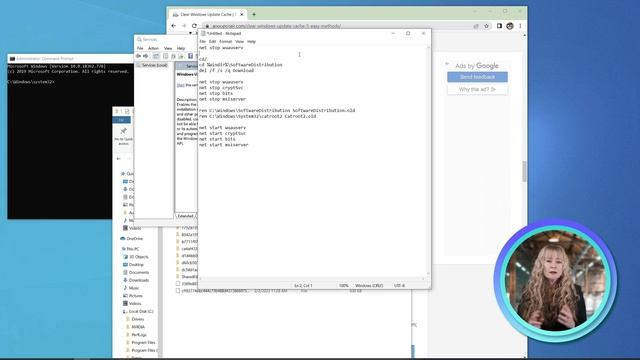
Task: Open Notepad Help menu
Action: click(251, 42)
